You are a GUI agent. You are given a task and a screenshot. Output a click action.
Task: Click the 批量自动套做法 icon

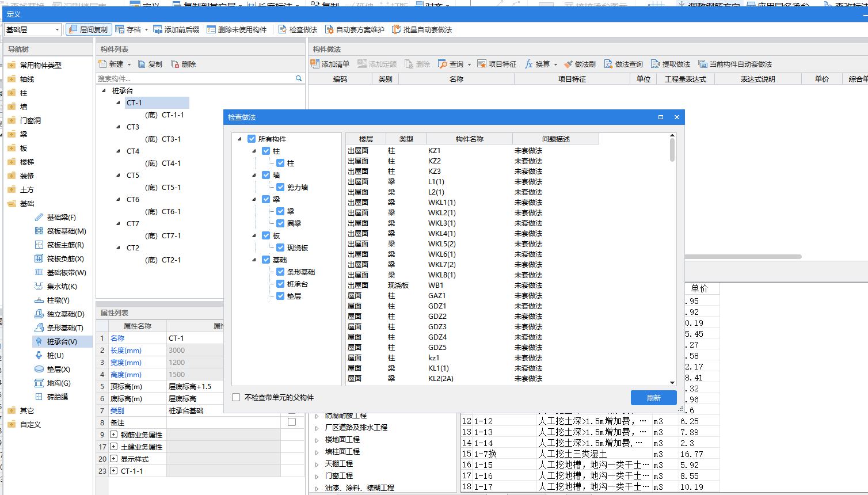(x=397, y=29)
